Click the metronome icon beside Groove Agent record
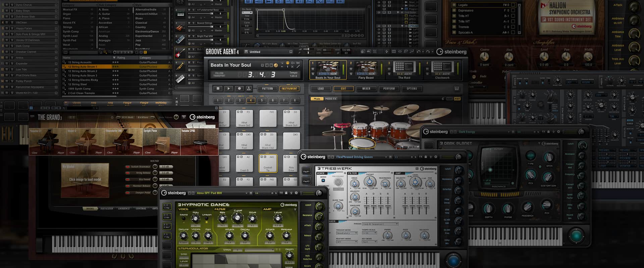 coord(249,88)
